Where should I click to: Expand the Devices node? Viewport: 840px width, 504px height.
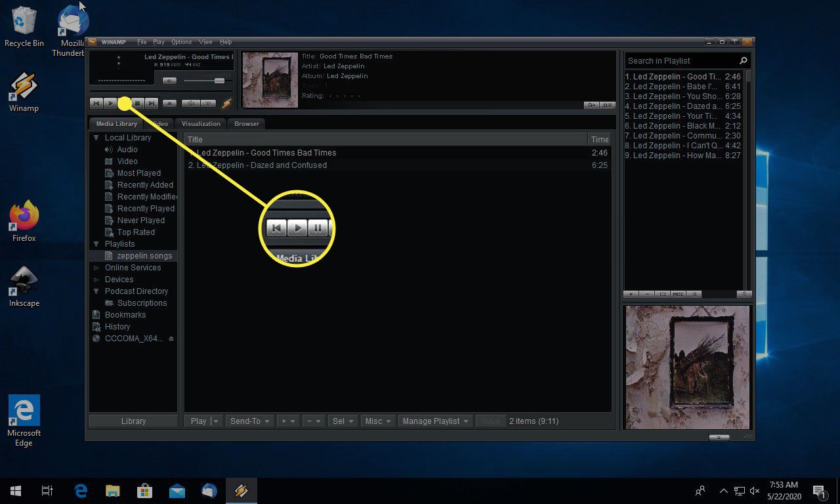point(96,280)
